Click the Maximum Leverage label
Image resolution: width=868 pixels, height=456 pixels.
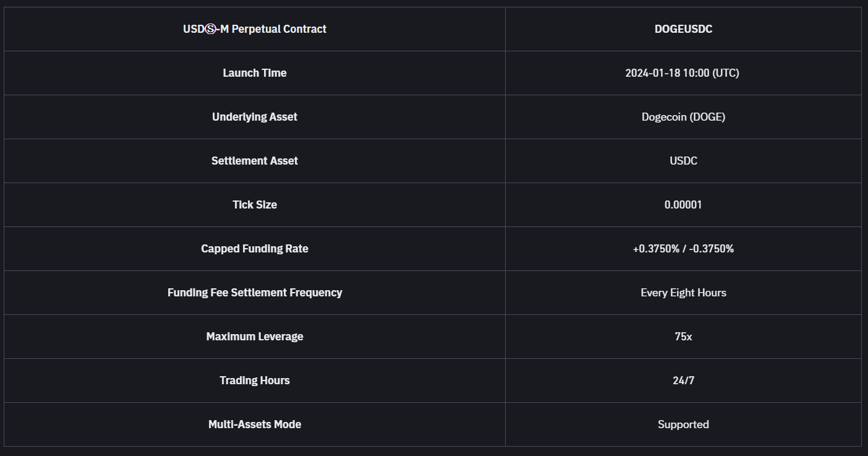pyautogui.click(x=255, y=337)
